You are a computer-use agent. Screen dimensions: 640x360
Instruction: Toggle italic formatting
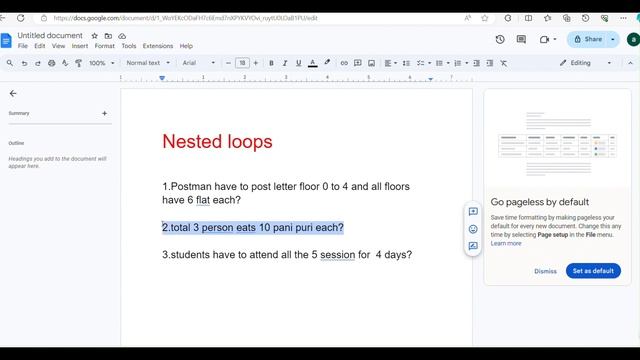(285, 63)
